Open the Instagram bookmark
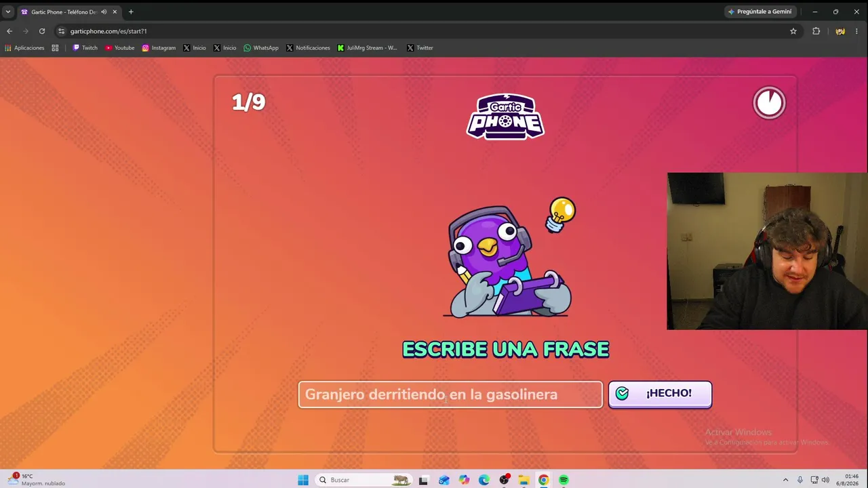This screenshot has width=868, height=488. 159,48
